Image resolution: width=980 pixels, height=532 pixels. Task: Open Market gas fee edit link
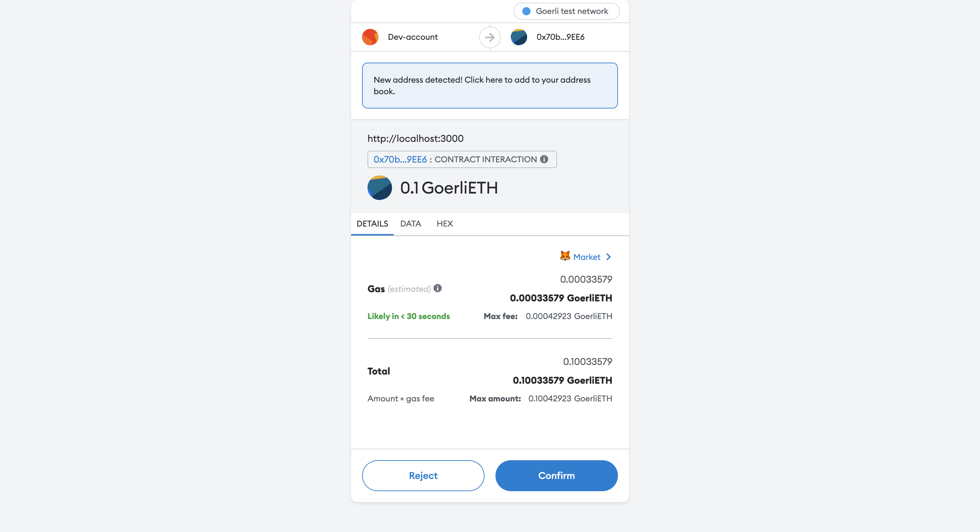(x=586, y=257)
